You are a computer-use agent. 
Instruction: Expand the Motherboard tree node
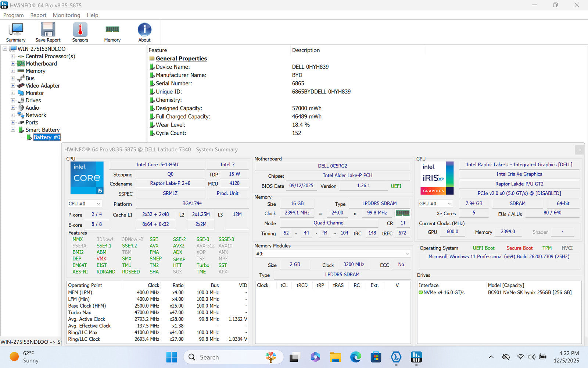[x=13, y=64]
